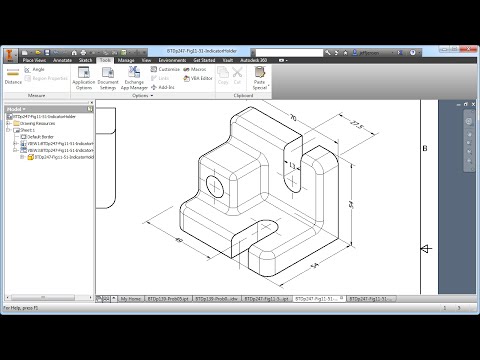Open Exchange App Manager

click(134, 78)
